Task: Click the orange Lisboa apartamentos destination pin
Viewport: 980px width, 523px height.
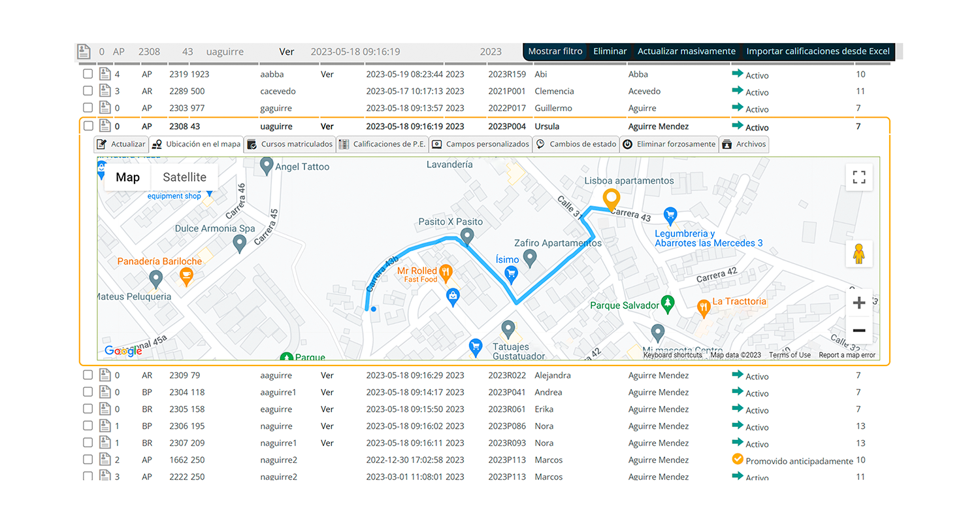Action: point(612,199)
